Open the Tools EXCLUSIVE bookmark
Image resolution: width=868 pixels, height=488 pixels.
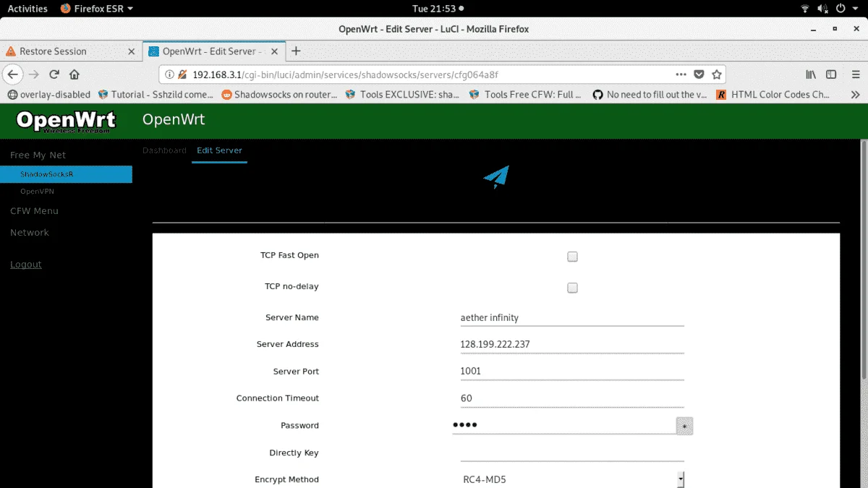tap(403, 95)
